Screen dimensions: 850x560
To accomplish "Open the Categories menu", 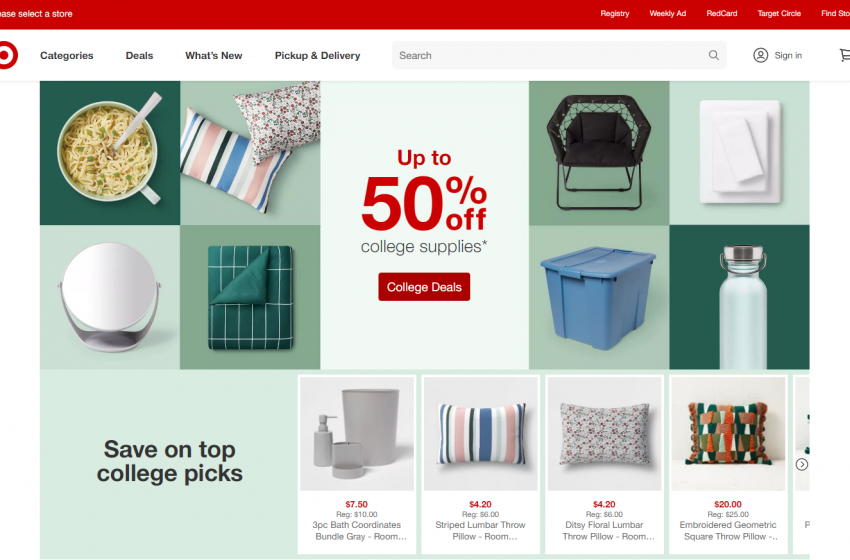I will click(x=67, y=55).
